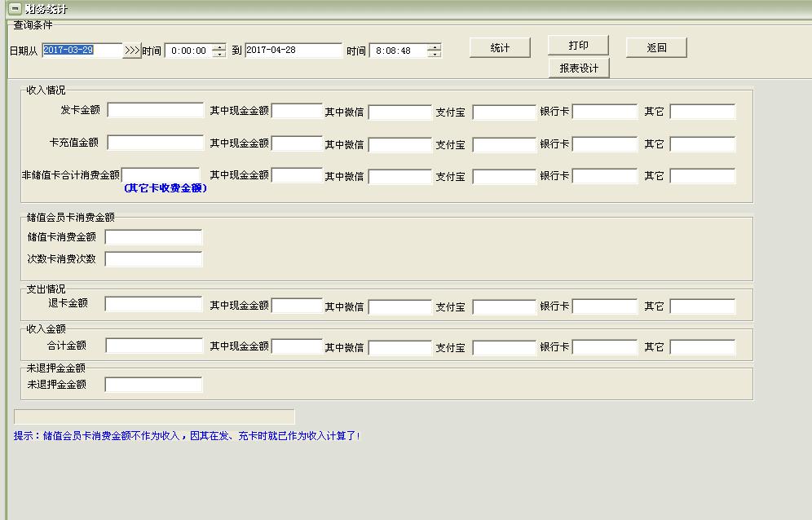Decrease start time with the down arrow
The width and height of the screenshot is (812, 520).
[x=218, y=55]
